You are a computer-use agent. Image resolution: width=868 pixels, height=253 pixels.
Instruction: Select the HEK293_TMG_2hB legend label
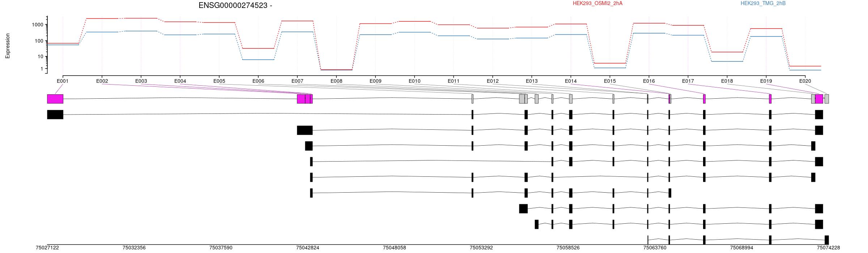(763, 4)
